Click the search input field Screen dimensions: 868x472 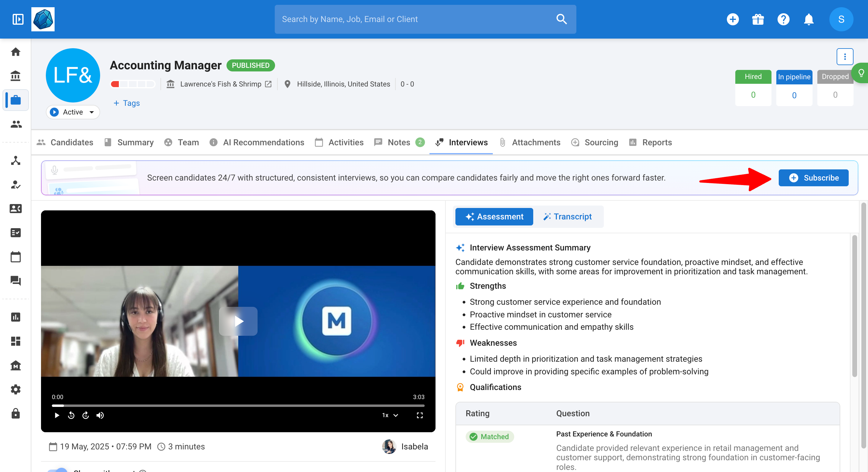pyautogui.click(x=425, y=19)
